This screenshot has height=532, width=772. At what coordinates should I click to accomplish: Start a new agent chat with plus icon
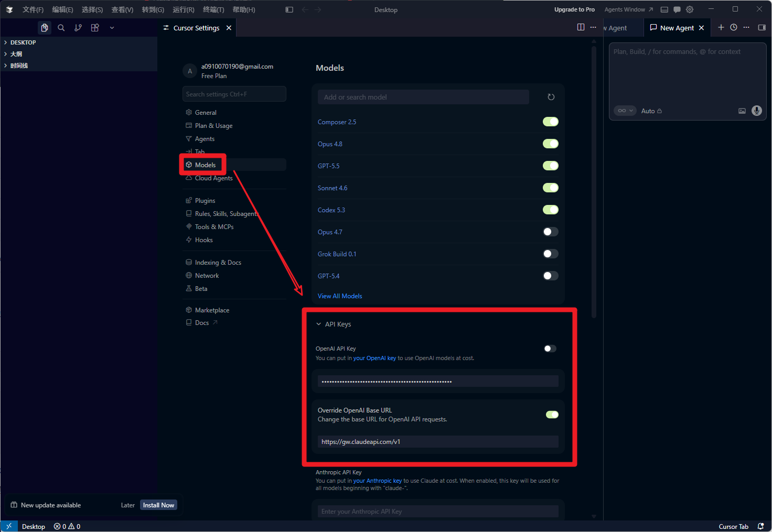[721, 27]
